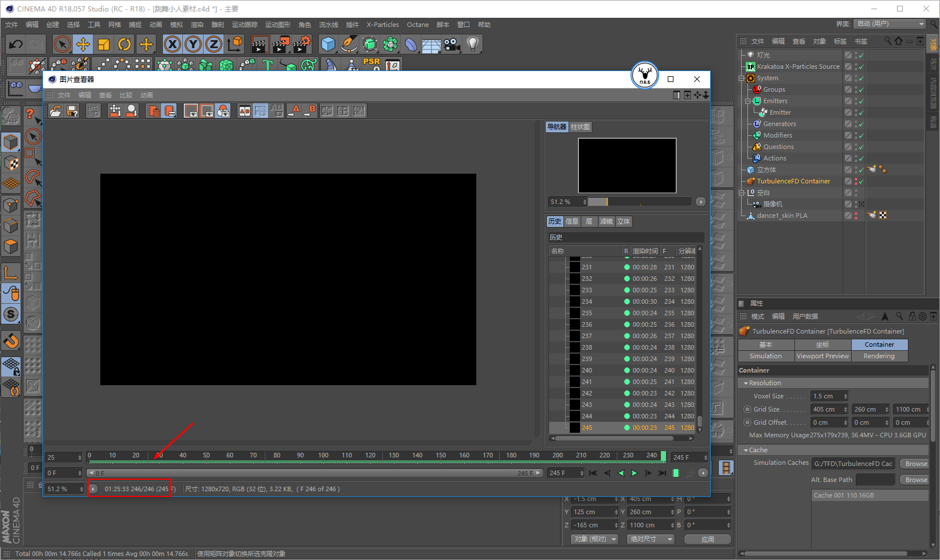The height and width of the screenshot is (560, 940).
Task: Activate the Move tool
Action: click(83, 44)
